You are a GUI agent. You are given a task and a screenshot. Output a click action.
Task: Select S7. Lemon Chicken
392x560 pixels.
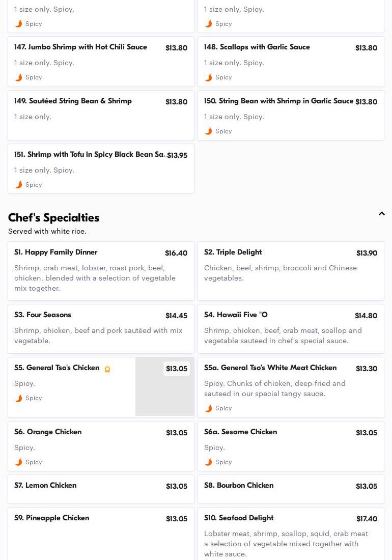pos(101,489)
